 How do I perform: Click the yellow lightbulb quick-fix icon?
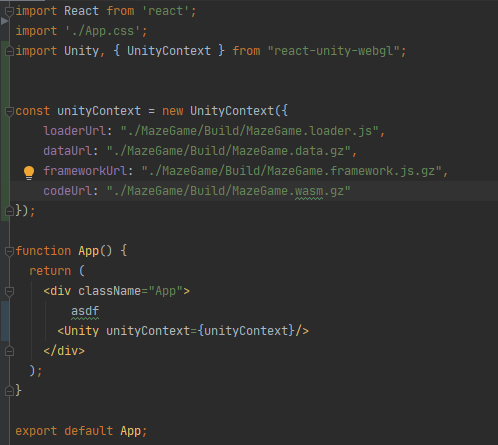click(x=29, y=172)
